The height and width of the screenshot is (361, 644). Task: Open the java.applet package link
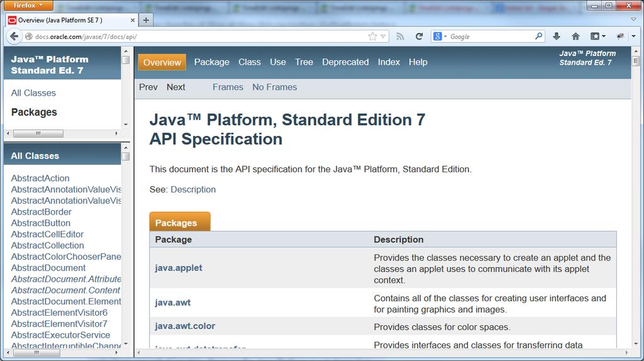point(178,268)
